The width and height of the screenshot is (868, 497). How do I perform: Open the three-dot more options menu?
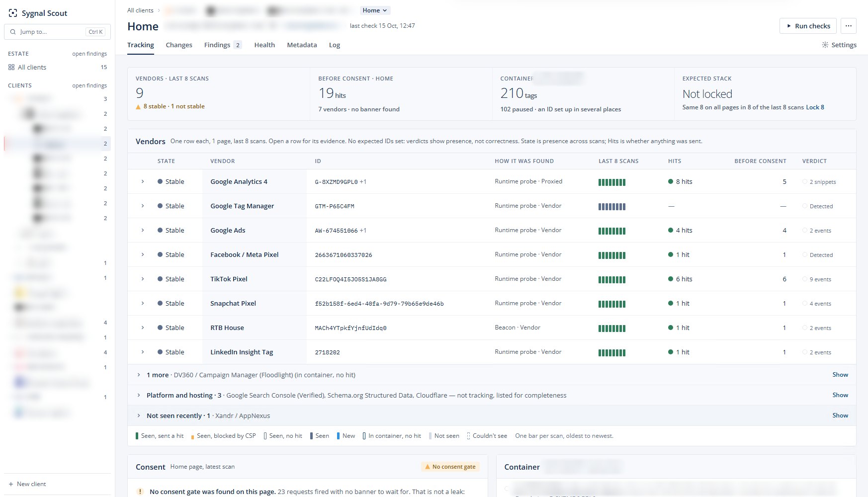click(x=849, y=26)
